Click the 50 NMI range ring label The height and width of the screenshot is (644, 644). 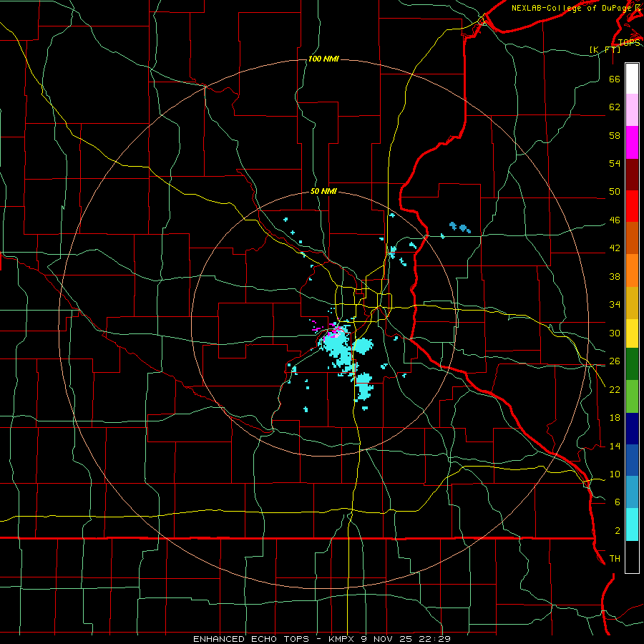(x=323, y=191)
